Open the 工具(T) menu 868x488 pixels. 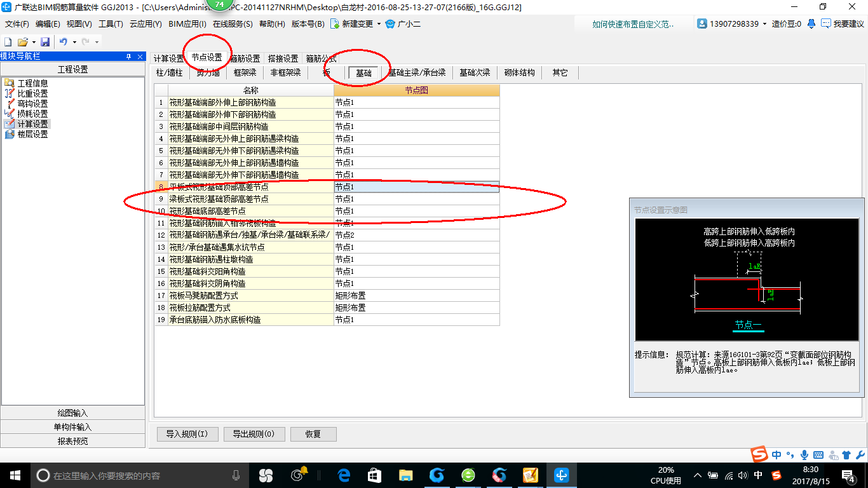click(111, 24)
